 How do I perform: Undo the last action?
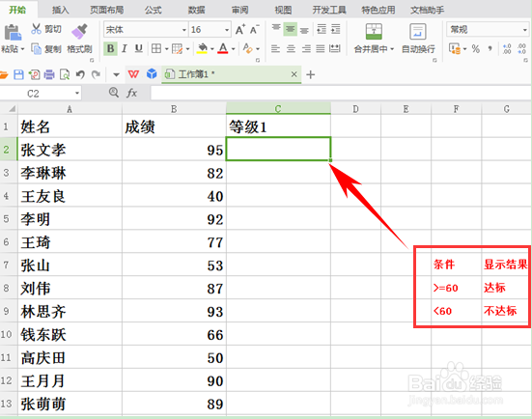coord(80,74)
